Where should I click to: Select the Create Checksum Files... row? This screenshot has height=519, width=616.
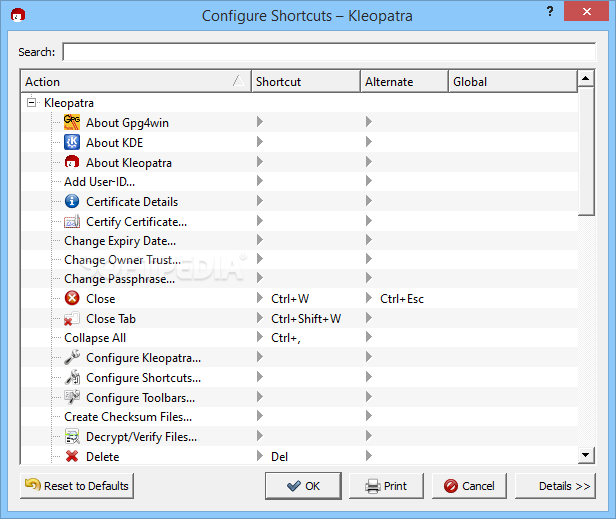(300, 416)
